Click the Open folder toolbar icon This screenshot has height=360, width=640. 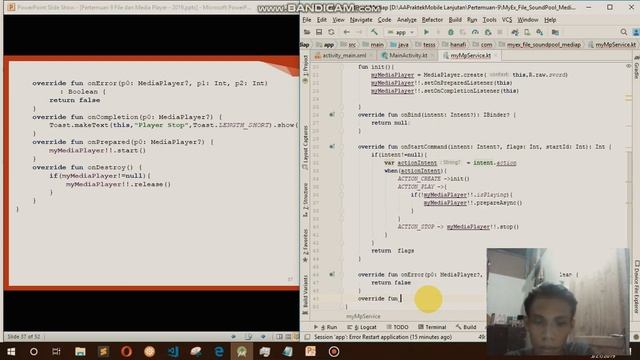click(x=307, y=32)
